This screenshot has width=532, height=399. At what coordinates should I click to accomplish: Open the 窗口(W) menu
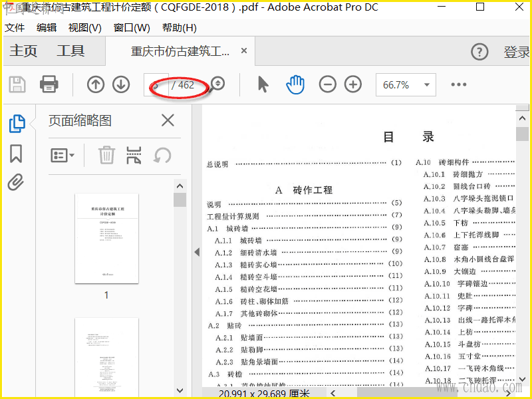pos(132,27)
